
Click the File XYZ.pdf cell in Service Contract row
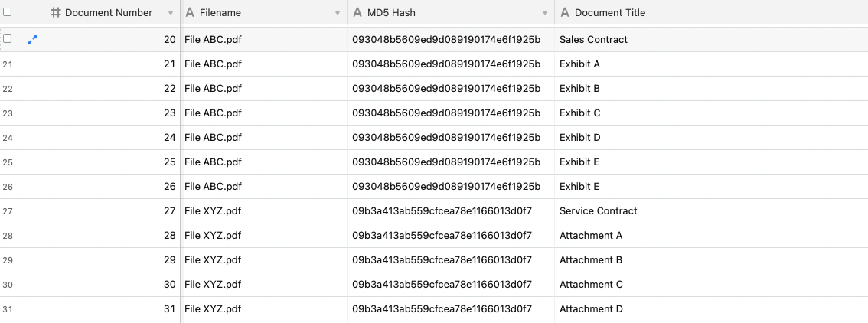point(264,210)
